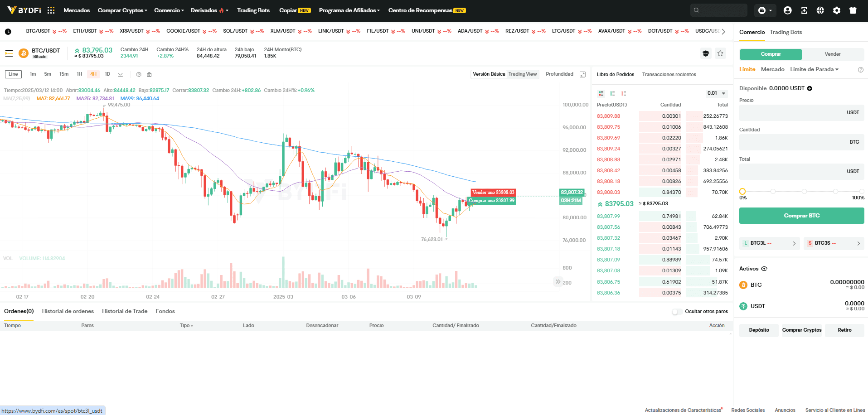
Task: Click the T-shirt theme icon
Action: tap(853, 10)
